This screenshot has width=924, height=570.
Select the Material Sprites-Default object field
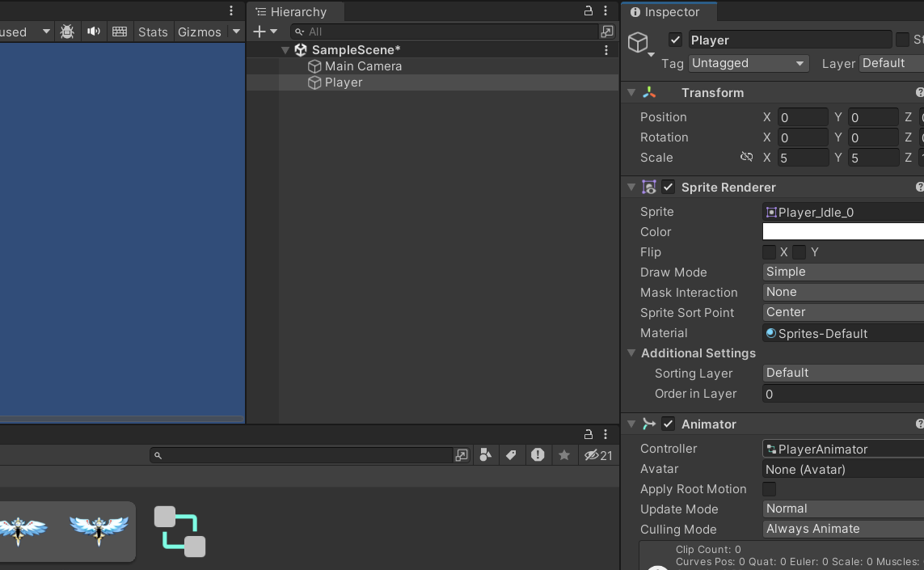click(x=843, y=333)
